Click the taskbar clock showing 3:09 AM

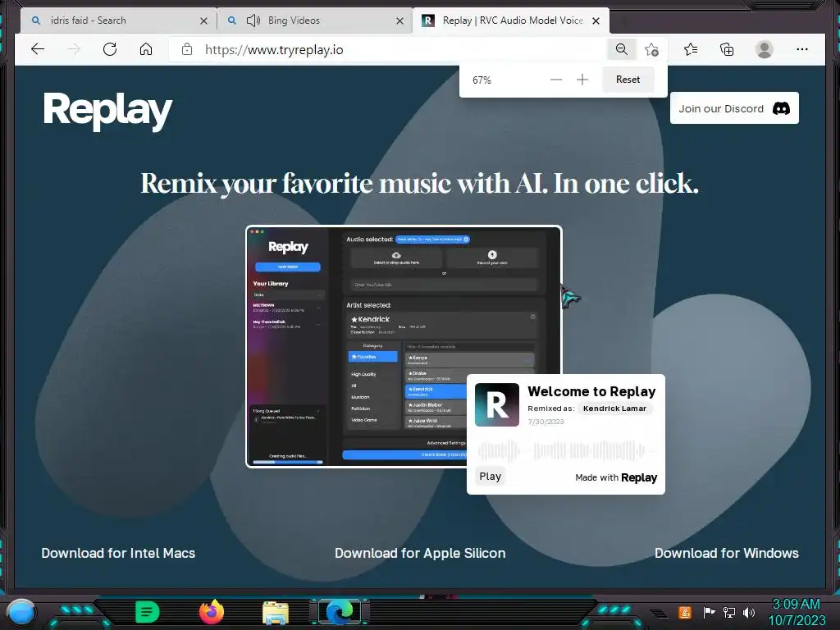pyautogui.click(x=797, y=612)
